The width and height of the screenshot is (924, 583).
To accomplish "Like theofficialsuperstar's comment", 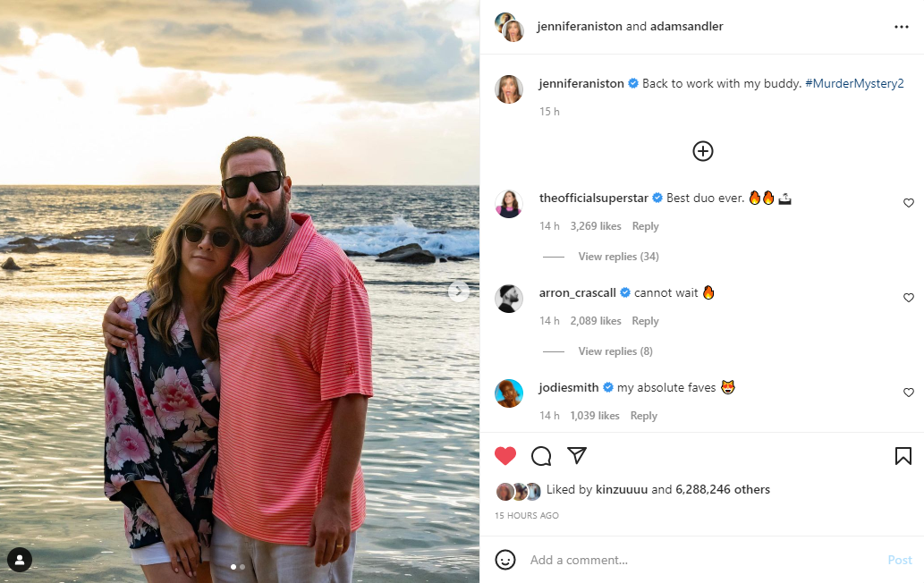I will coord(908,203).
